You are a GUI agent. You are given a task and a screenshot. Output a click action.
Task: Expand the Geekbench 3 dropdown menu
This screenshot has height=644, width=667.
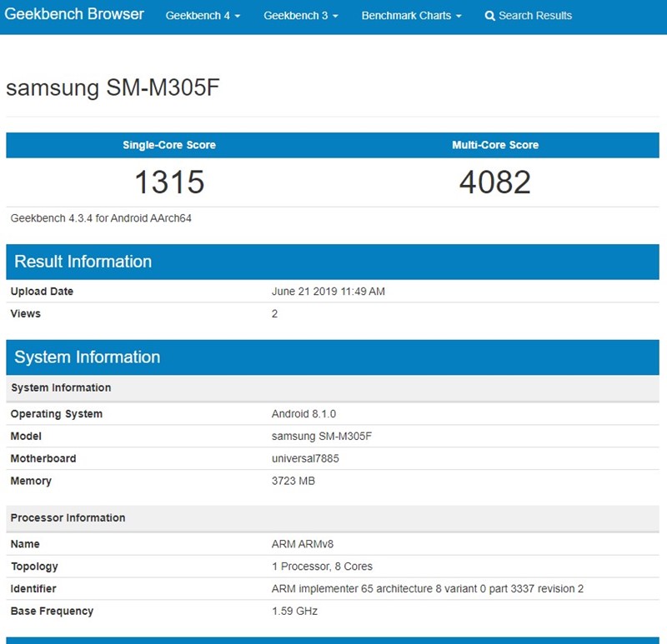(301, 16)
